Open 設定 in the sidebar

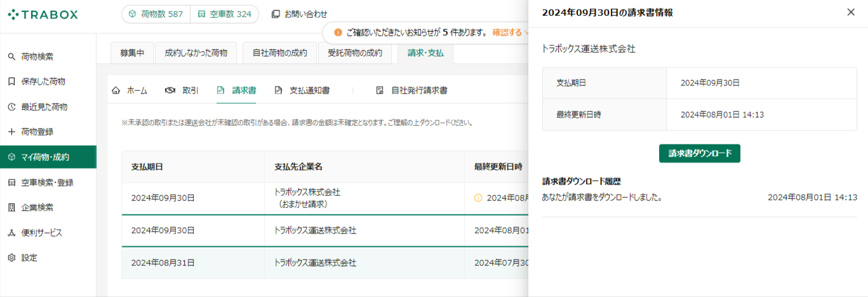coord(48,258)
